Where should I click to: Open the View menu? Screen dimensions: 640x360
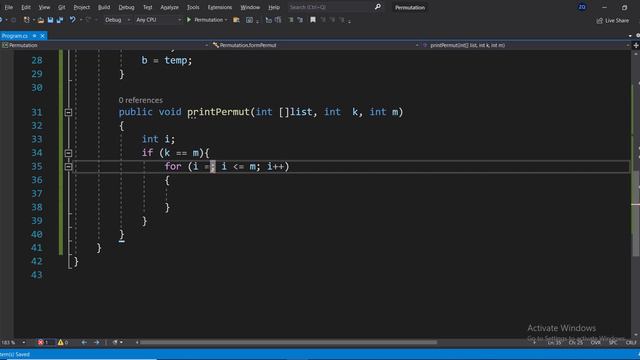coord(44,7)
